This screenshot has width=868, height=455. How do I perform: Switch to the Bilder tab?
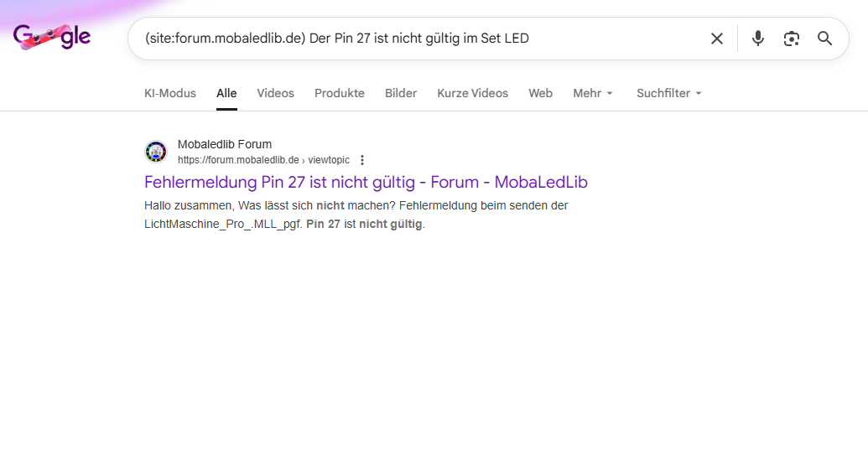[x=400, y=93]
